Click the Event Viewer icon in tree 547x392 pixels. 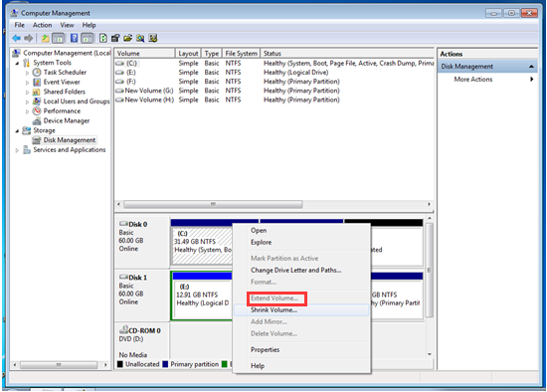(37, 82)
